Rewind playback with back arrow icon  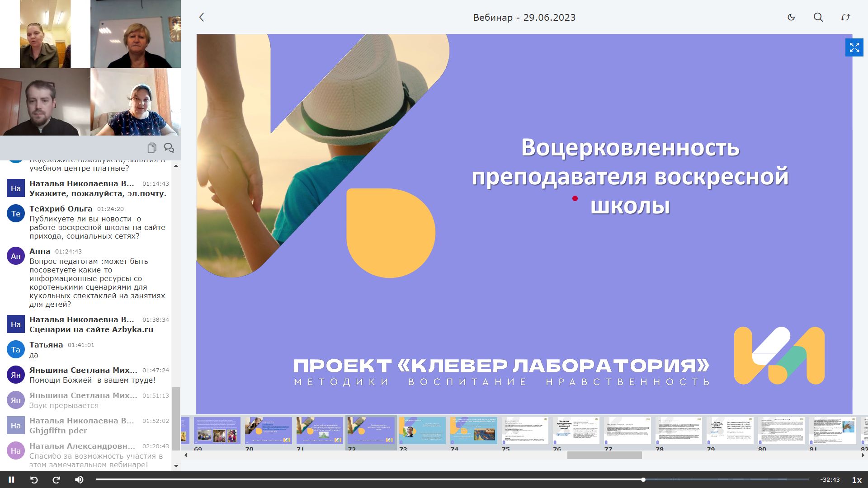tap(34, 480)
